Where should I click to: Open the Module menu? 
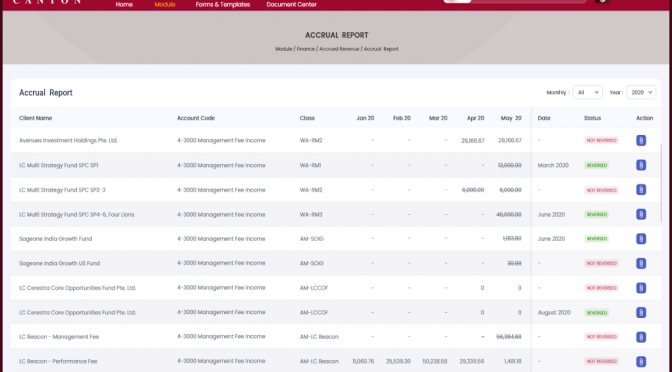point(165,4)
